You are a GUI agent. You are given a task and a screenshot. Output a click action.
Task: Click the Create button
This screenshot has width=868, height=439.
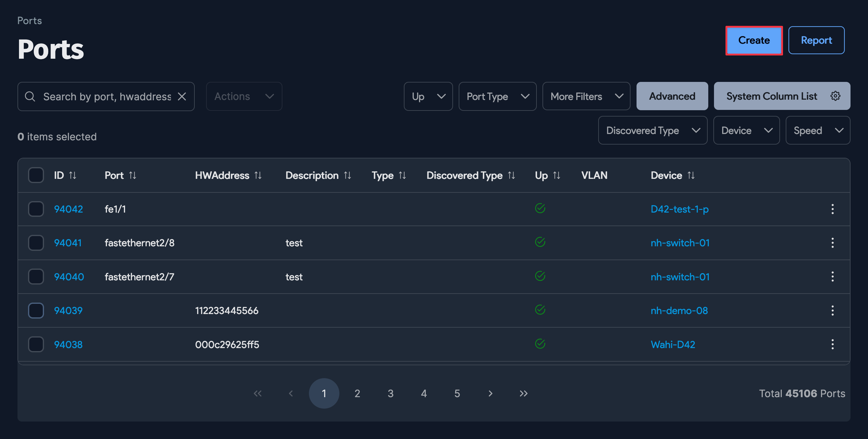click(754, 40)
